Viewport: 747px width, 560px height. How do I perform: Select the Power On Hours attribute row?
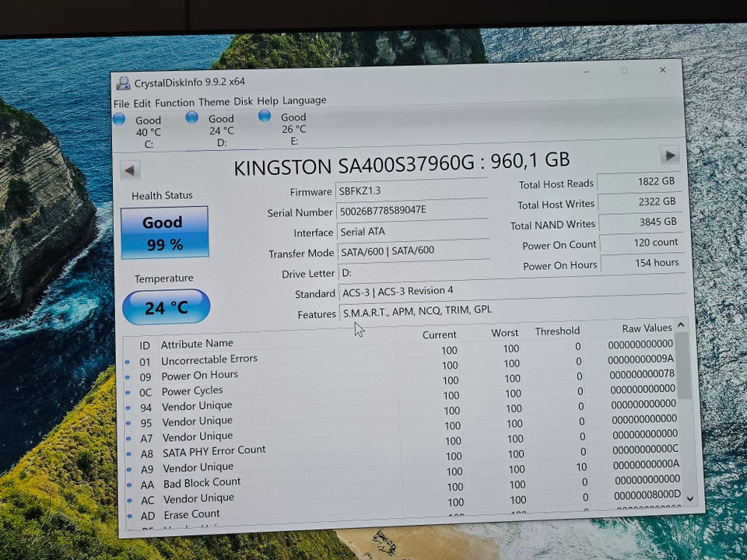pyautogui.click(x=402, y=370)
